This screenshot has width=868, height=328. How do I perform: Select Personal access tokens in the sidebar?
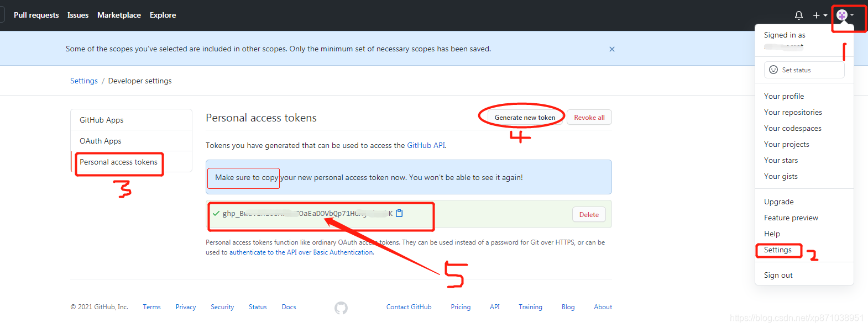(x=132, y=162)
